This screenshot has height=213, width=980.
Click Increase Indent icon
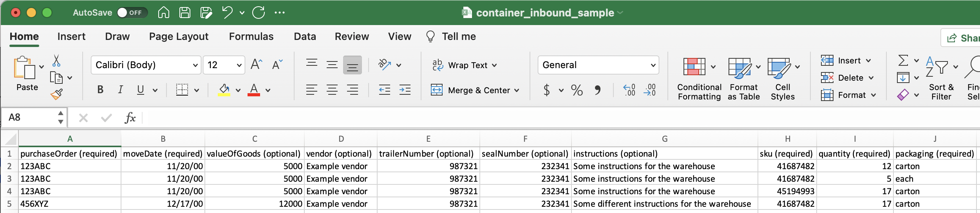[405, 90]
